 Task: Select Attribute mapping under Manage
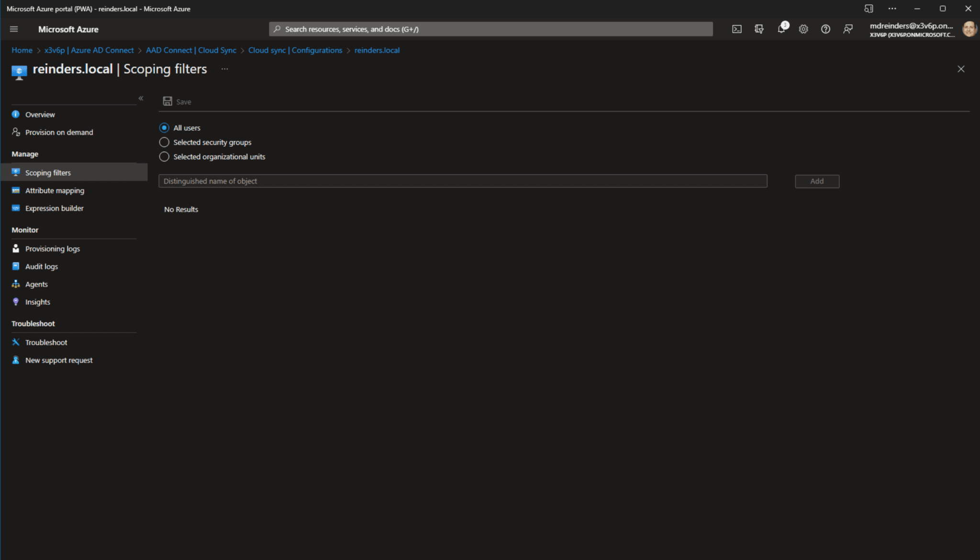[x=54, y=190]
